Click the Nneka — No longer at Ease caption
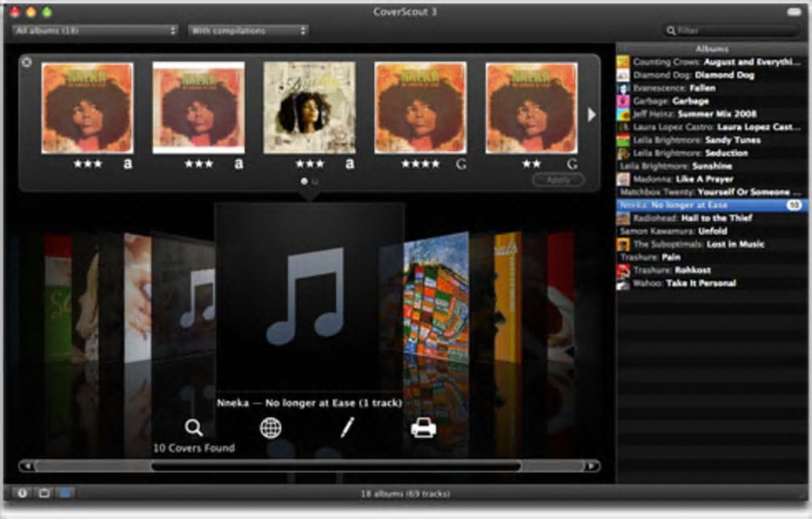The width and height of the screenshot is (812, 519). click(x=309, y=403)
